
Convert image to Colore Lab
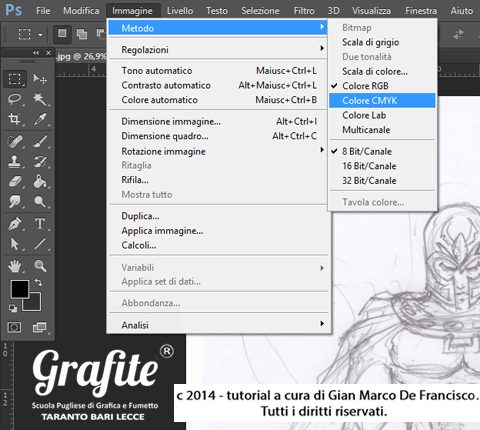tap(382, 115)
